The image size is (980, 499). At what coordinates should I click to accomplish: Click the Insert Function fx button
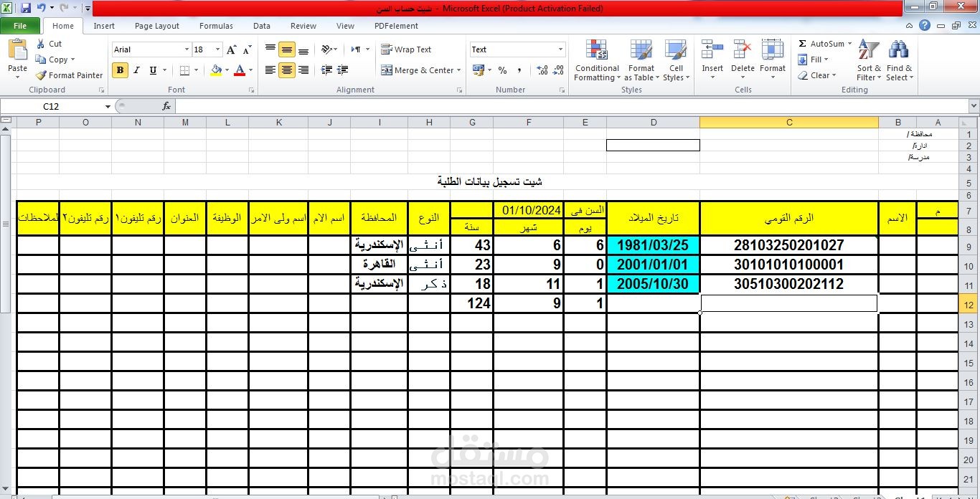166,105
